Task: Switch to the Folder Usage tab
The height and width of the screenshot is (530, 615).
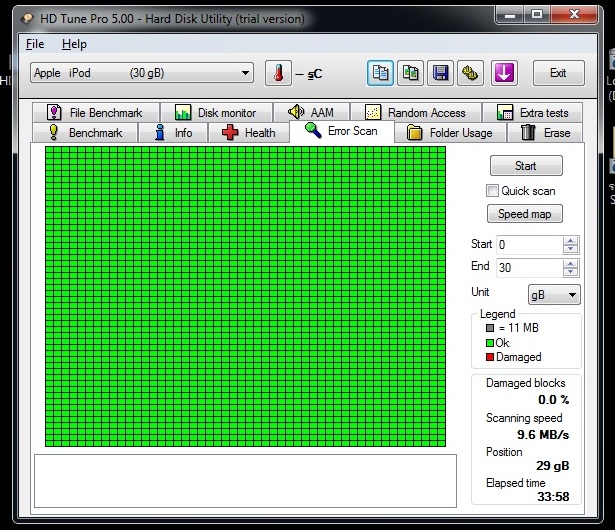Action: click(x=450, y=133)
